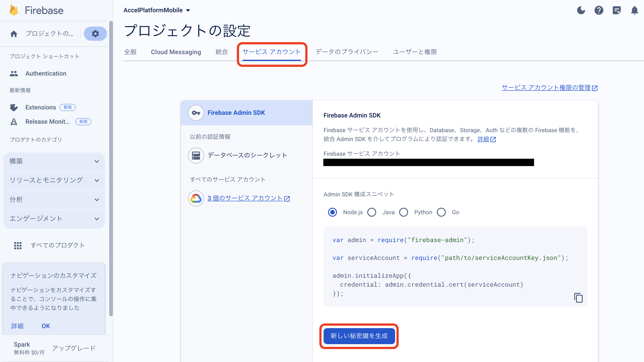Click 新しい秘密鍵を生成 button
Image resolution: width=644 pixels, height=362 pixels.
pyautogui.click(x=359, y=336)
